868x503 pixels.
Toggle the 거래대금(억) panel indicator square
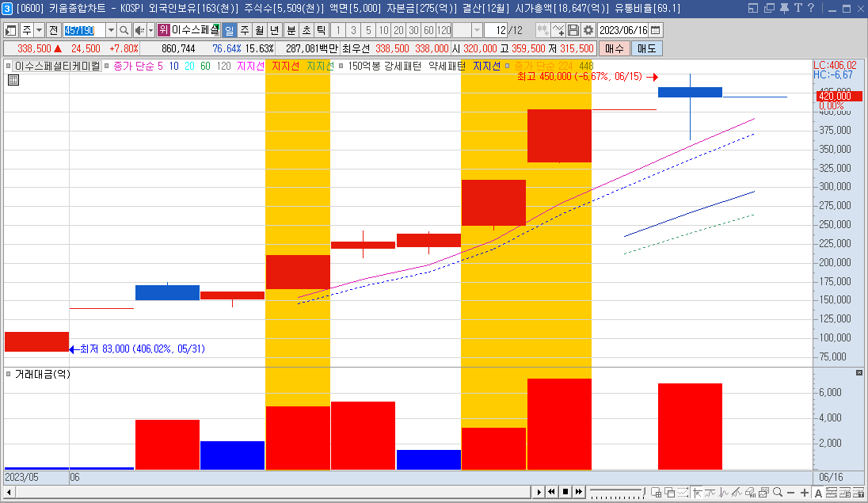tap(8, 374)
